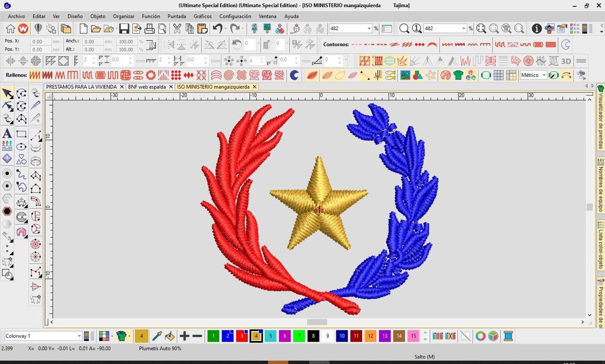Open the Puntada menu
Viewport: 605px width, 364px height.
(x=177, y=16)
